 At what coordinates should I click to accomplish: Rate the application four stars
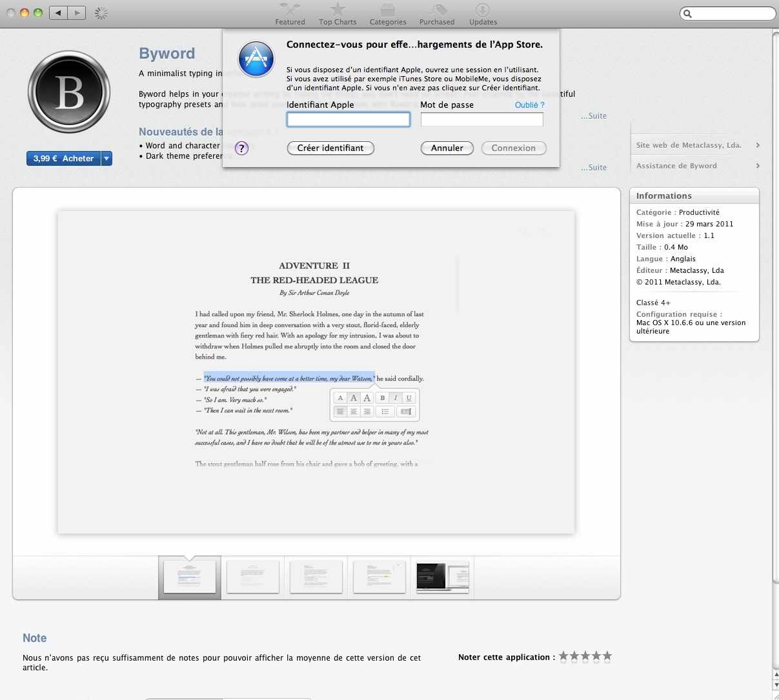point(596,657)
